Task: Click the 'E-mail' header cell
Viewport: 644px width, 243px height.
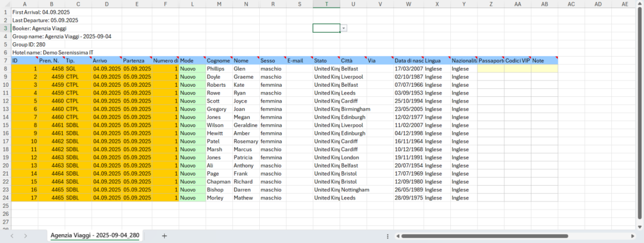Action: [x=299, y=60]
